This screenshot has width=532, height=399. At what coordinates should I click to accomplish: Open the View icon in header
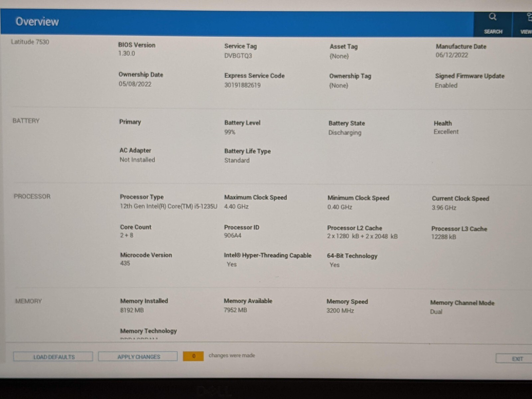point(529,17)
